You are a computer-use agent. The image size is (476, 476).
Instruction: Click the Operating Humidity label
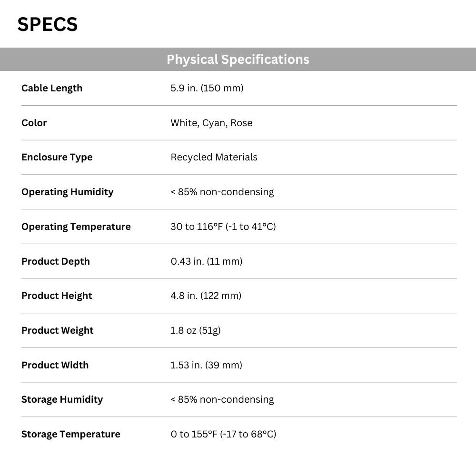click(68, 192)
